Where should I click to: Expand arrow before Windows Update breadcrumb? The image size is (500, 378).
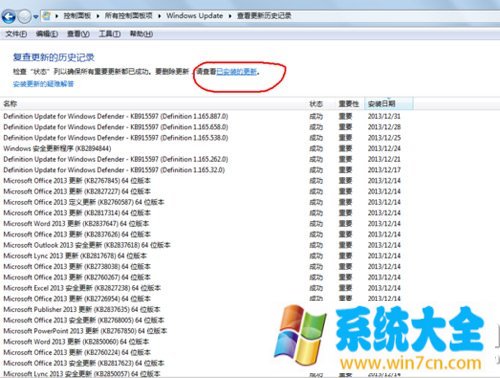click(x=160, y=16)
